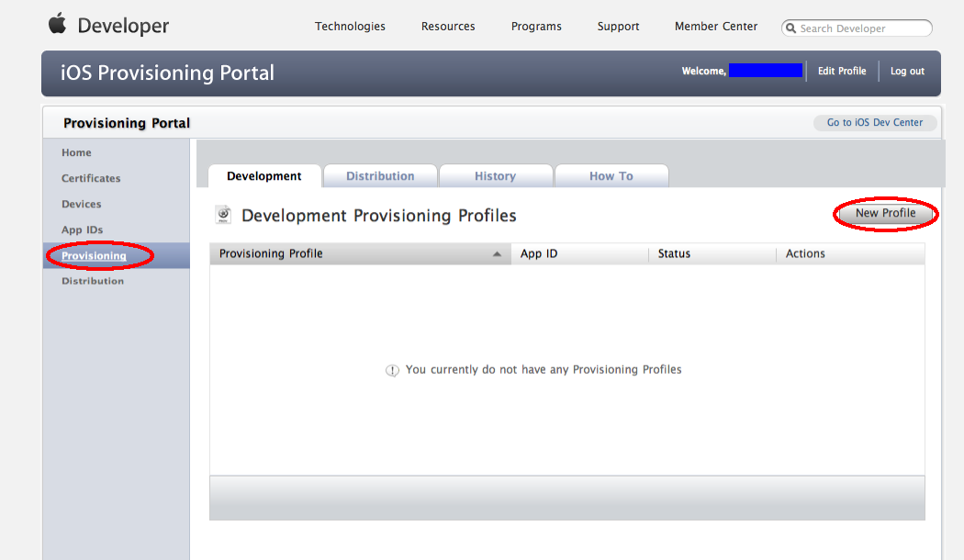Open the History tab
Image resolution: width=964 pixels, height=560 pixels.
495,176
